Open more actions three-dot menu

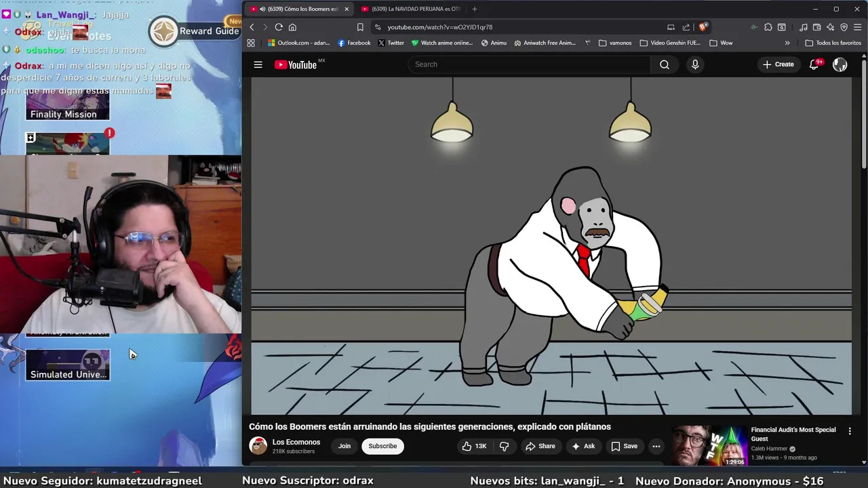click(656, 446)
